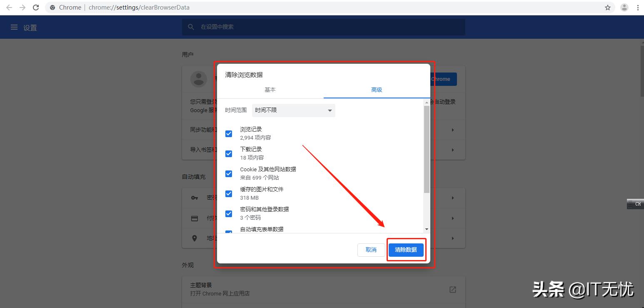
Task: Switch to the 基本 tab
Action: pos(270,90)
